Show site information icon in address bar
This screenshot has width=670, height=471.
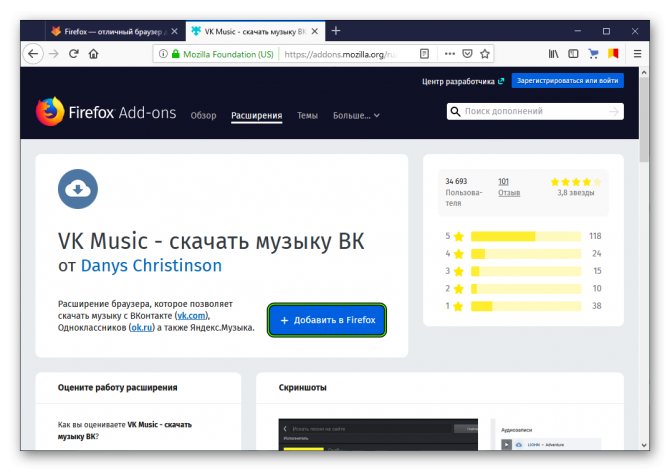click(x=163, y=54)
